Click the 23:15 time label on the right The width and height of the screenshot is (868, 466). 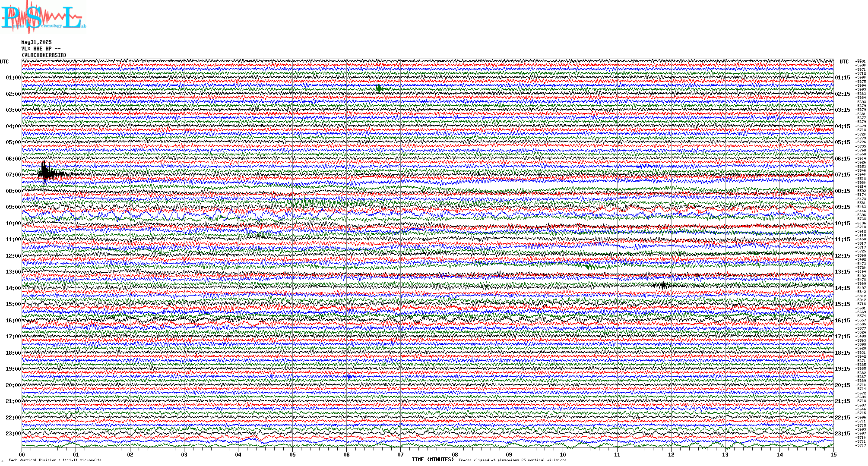[x=843, y=434]
